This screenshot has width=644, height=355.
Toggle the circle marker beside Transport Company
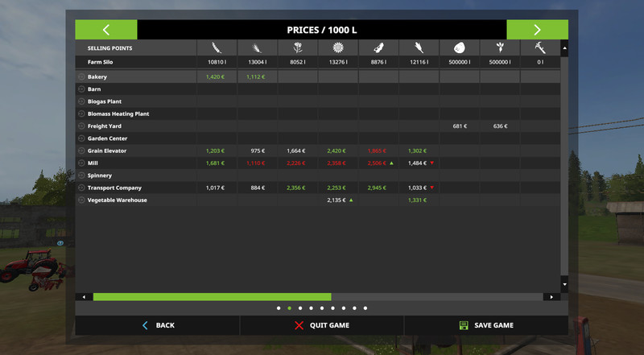(x=81, y=188)
